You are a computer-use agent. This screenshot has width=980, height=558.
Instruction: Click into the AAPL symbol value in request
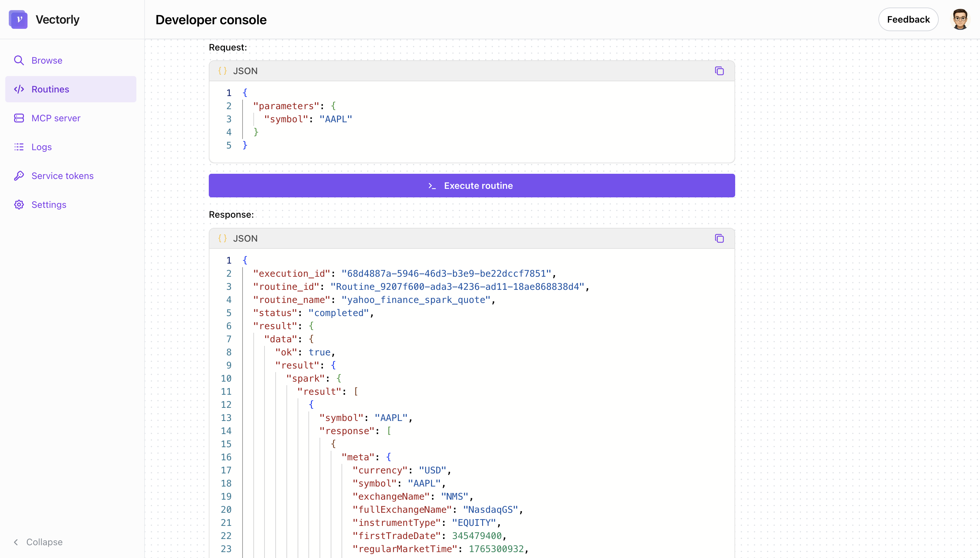click(336, 119)
